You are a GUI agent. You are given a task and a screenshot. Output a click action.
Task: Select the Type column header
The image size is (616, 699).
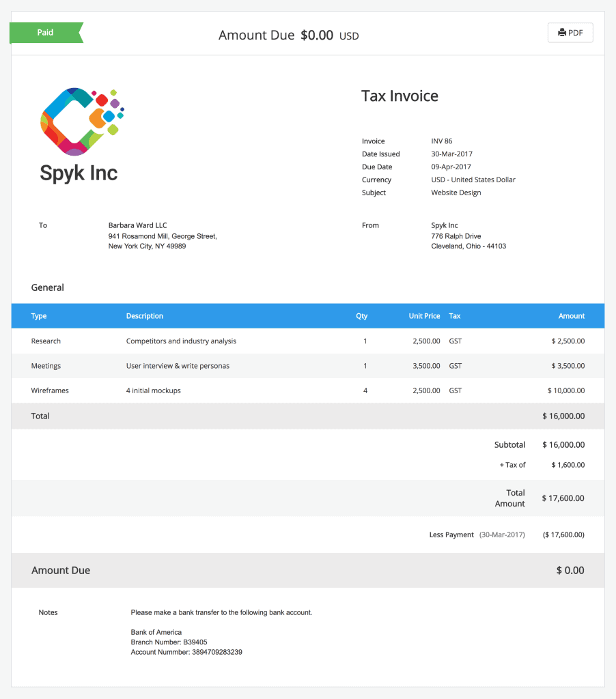coord(39,316)
